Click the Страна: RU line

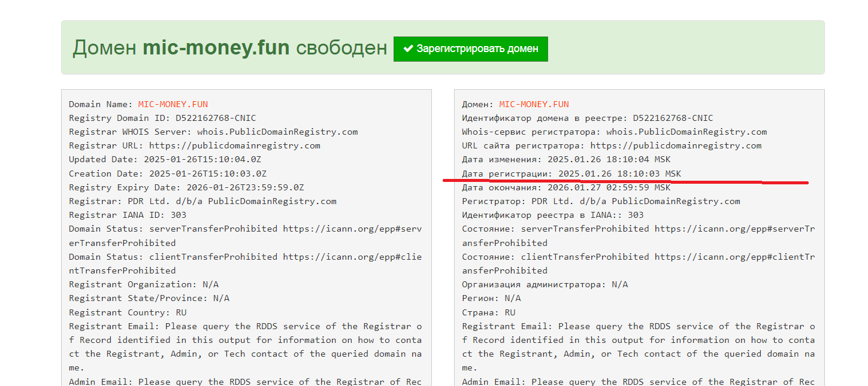pyautogui.click(x=488, y=312)
